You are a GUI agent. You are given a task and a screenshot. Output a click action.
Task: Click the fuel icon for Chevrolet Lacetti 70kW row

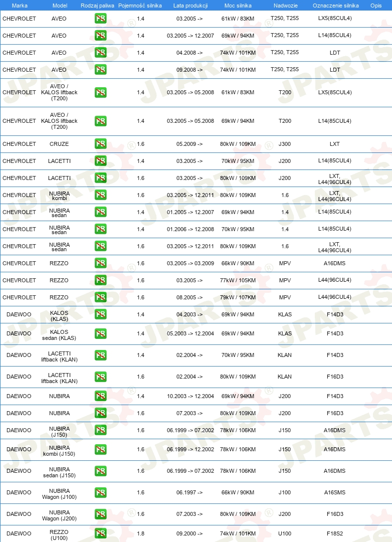[x=101, y=161]
